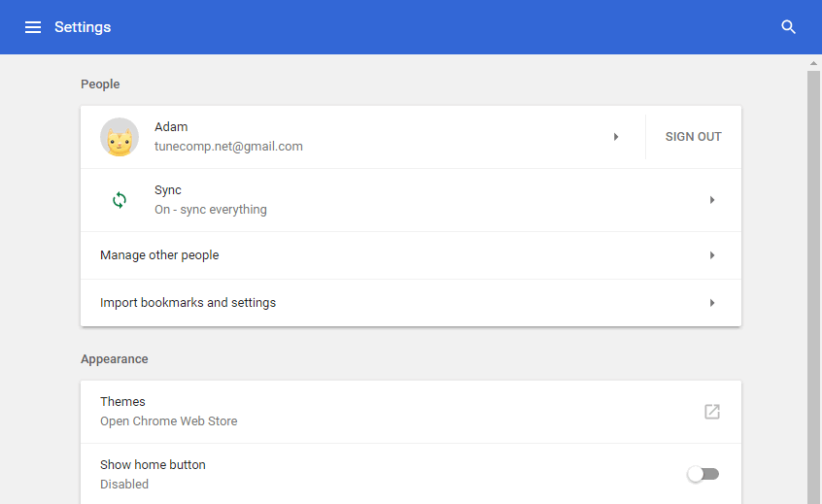Viewport: 822px width, 504px height.
Task: Click the Themes row label
Action: point(122,401)
